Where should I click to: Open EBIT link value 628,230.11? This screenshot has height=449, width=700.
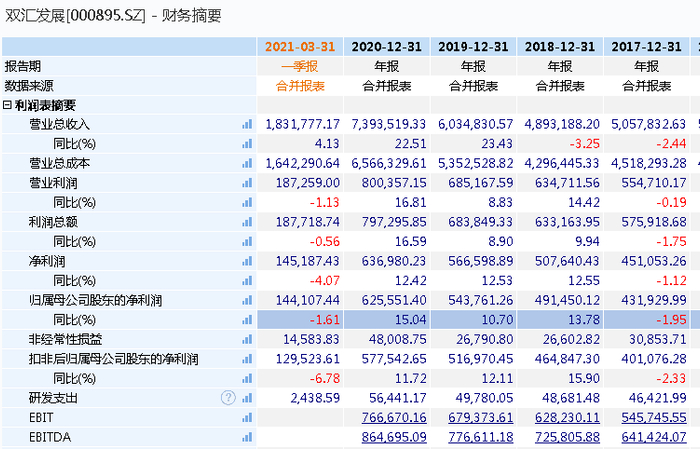(x=567, y=418)
